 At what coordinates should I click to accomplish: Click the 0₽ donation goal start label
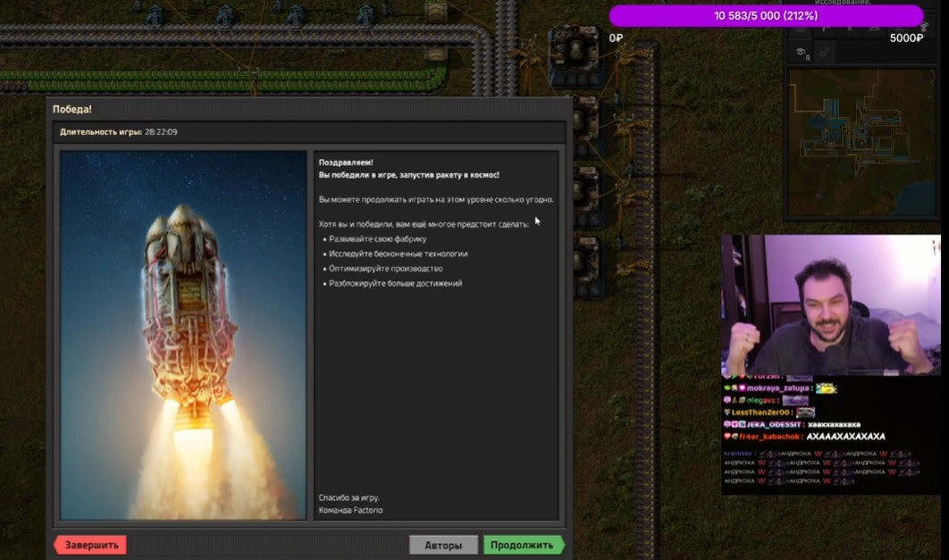click(x=616, y=38)
